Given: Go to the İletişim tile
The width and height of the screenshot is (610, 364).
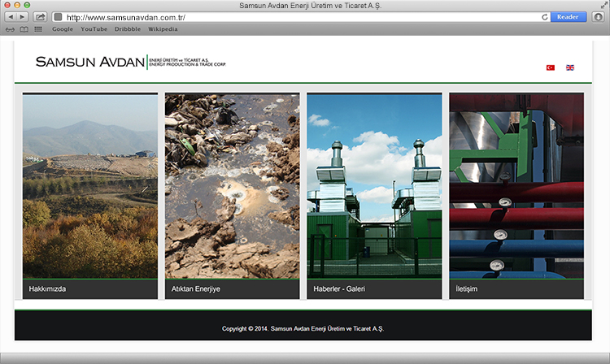Looking at the screenshot, I should click(516, 195).
